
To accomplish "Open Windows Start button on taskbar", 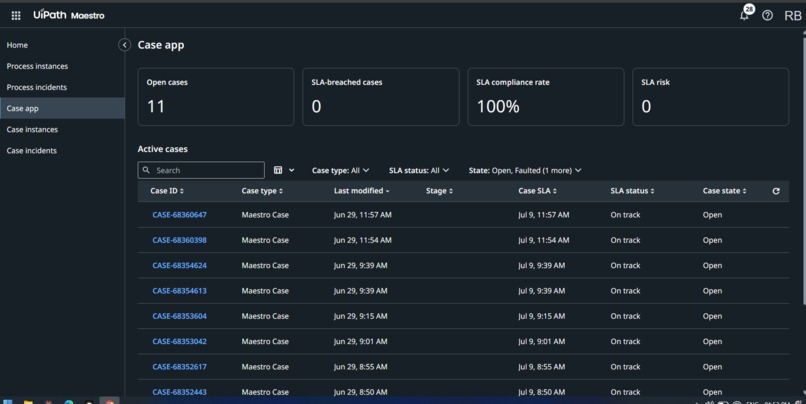I will 7,401.
